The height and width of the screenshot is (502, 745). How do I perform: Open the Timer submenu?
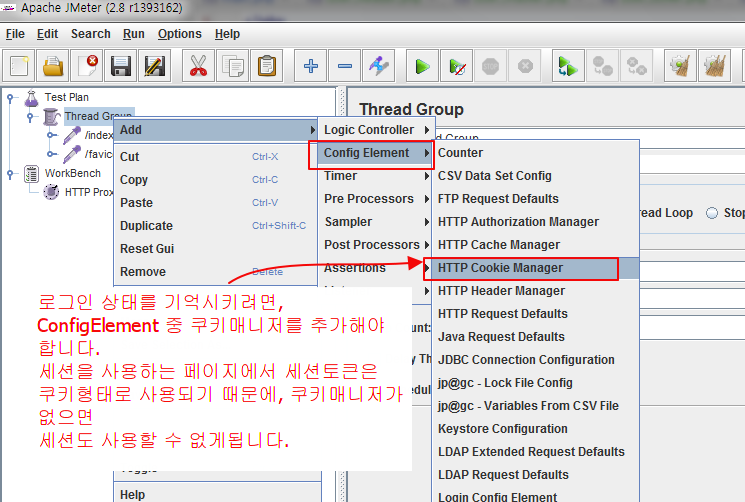(376, 176)
